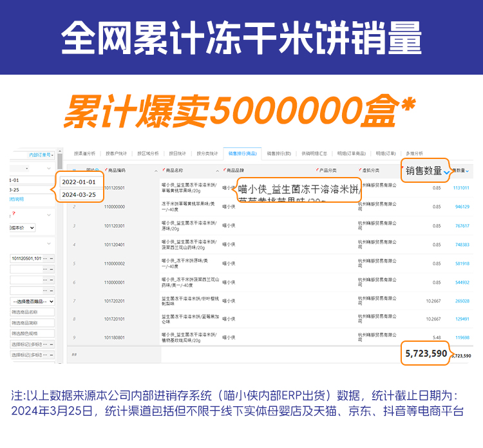483x448 pixels.
Task: Open the 多维分析 tab
Action: point(414,153)
